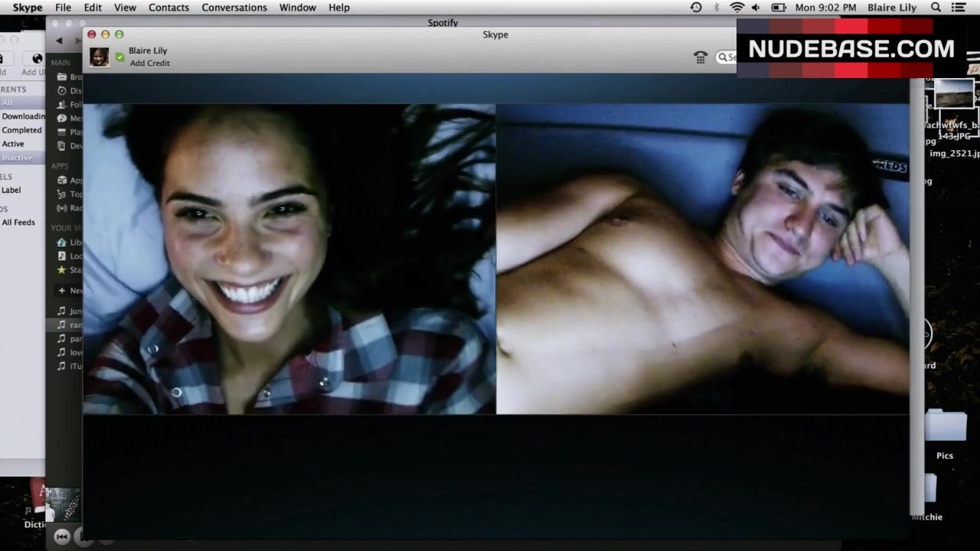The image size is (980, 551).
Task: Open the Skype application menu
Action: [28, 8]
